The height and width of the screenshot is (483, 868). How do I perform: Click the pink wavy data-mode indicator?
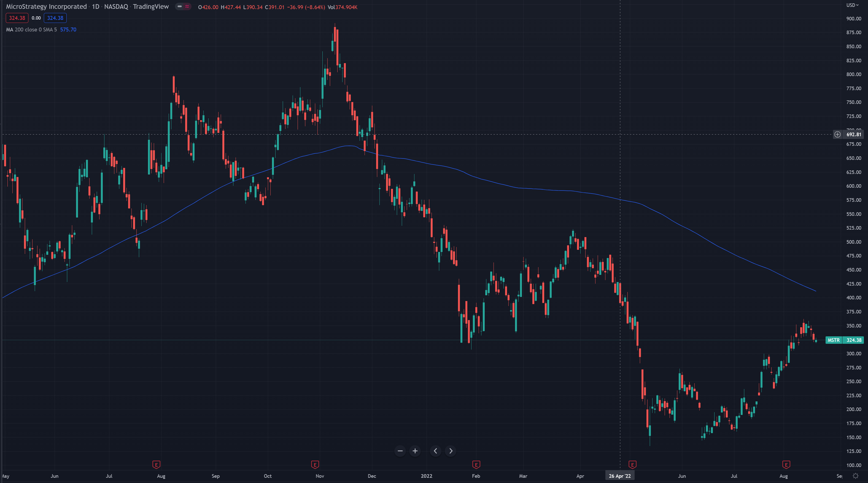[x=187, y=6]
